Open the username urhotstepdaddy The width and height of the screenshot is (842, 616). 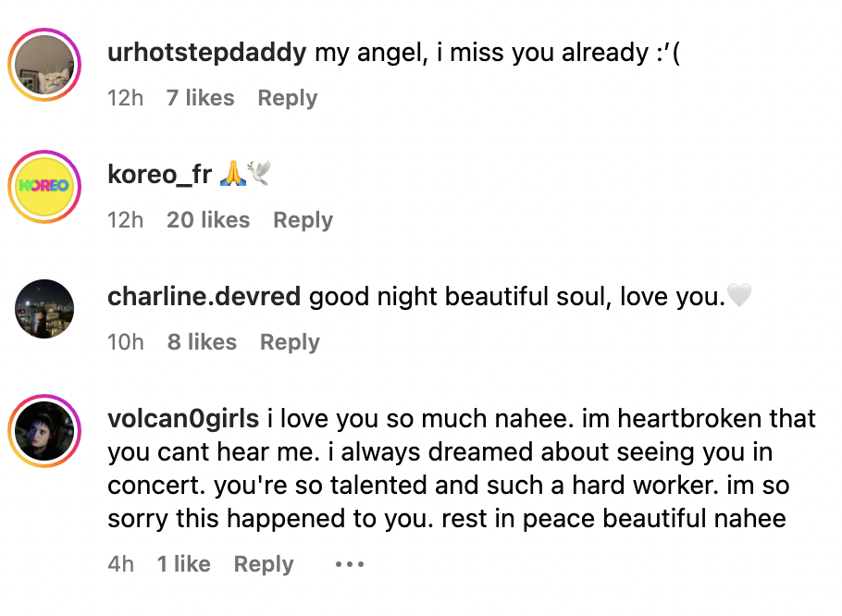(205, 53)
